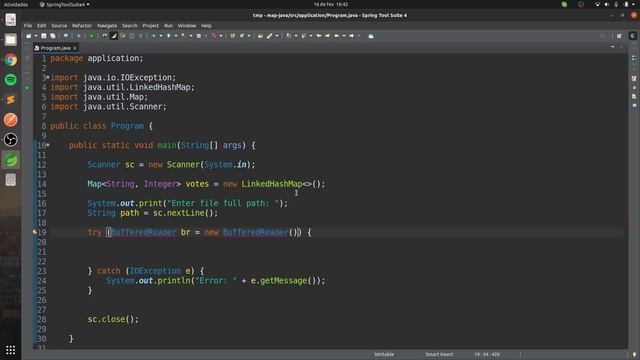Open Postman from the dock
Image resolution: width=640 pixels, height=360 pixels.
[11, 120]
